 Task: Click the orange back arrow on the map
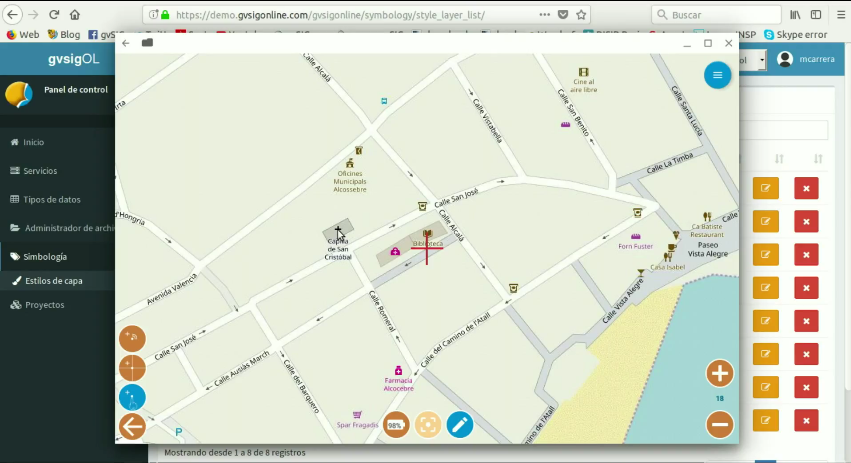(132, 427)
